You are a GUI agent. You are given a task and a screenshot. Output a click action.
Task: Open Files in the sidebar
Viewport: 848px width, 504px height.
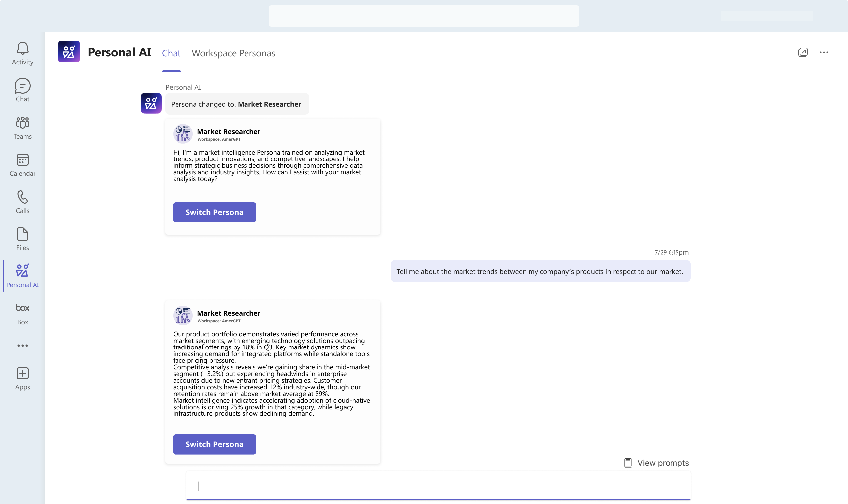[23, 239]
